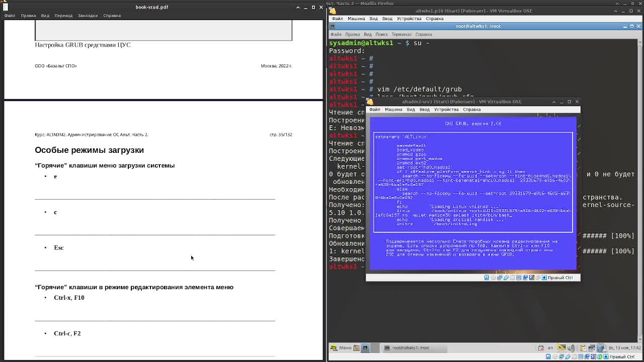
Task: Click USB devices icon in altadm2-srv1 status bar
Action: [x=506, y=278]
